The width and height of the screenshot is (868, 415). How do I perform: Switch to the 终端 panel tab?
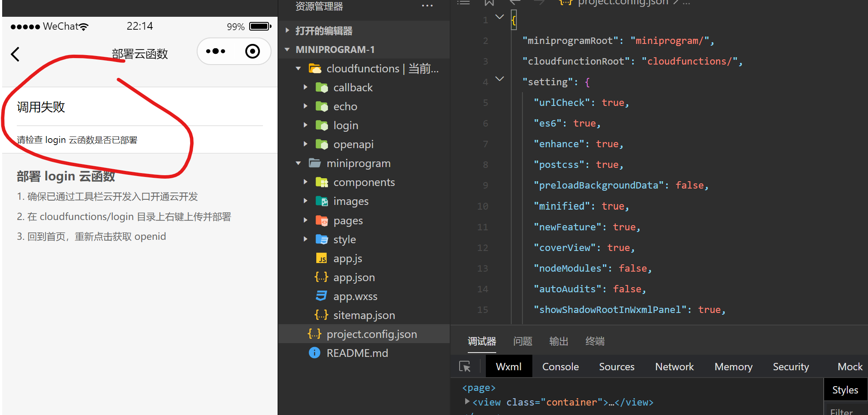595,341
